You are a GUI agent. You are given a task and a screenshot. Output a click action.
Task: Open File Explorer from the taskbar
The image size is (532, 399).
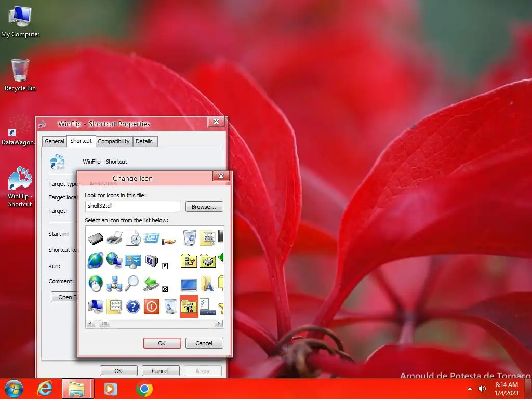[x=77, y=389]
